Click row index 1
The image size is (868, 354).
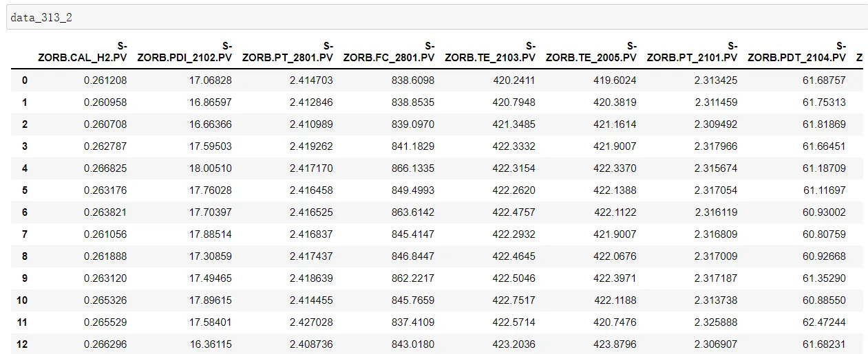click(x=25, y=102)
